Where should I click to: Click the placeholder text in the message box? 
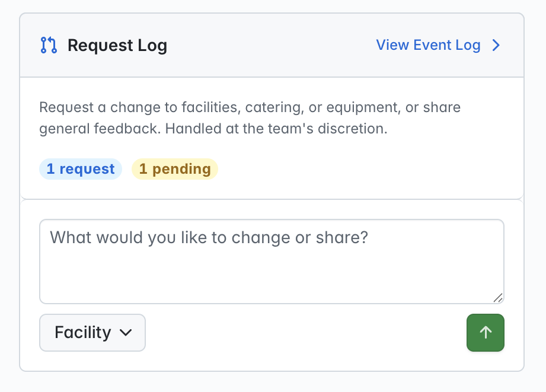[x=209, y=238]
